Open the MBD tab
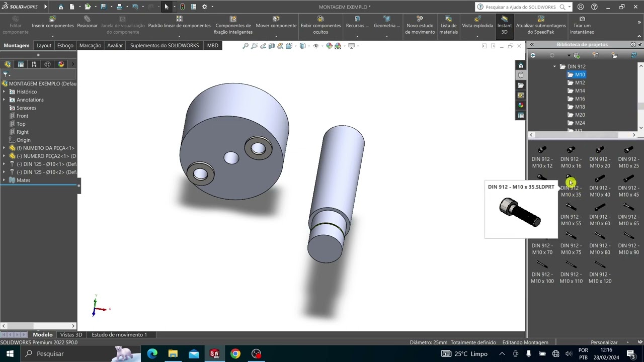644x362 pixels. pos(213,45)
